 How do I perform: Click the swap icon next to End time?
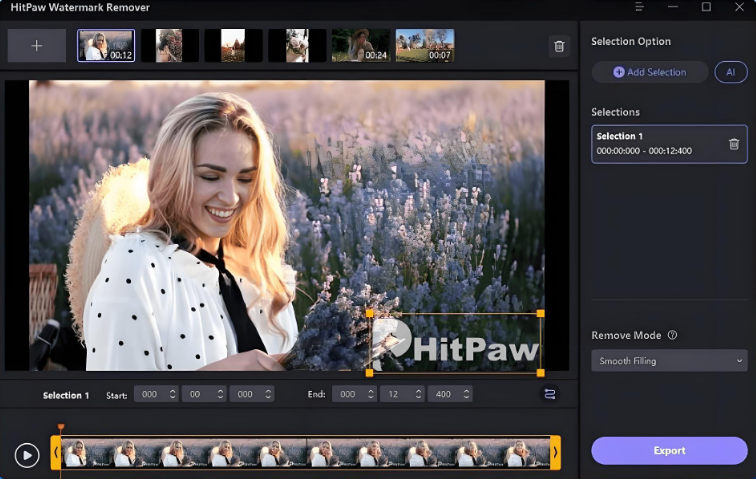tap(549, 394)
